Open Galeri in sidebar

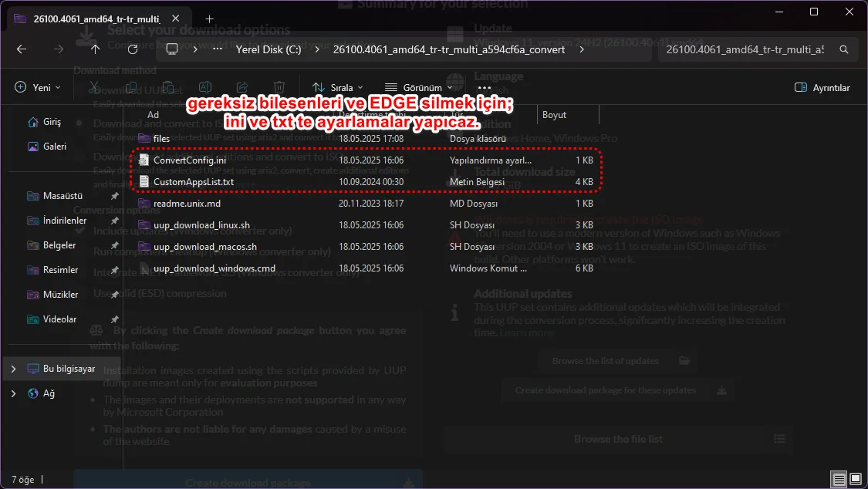point(47,146)
